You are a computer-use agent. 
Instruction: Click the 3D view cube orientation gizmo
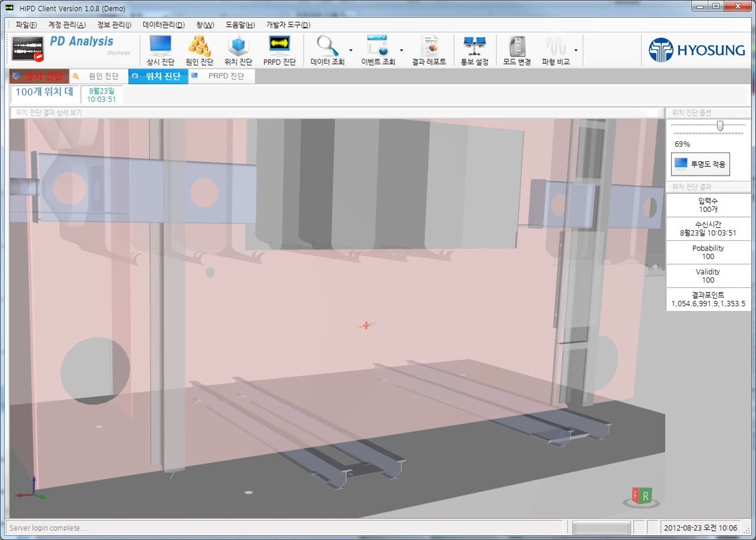click(641, 498)
